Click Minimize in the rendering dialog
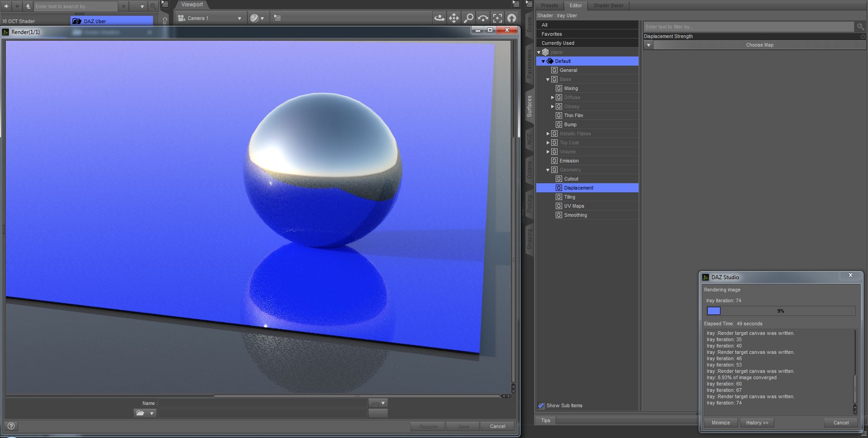868x438 pixels. tap(720, 423)
